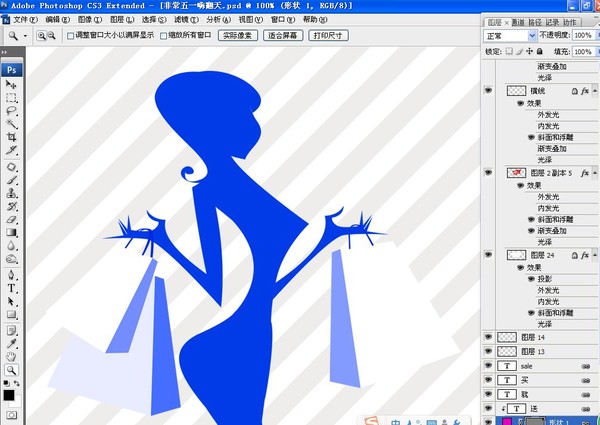Select the Eraser tool
The width and height of the screenshot is (600, 425).
click(x=11, y=220)
